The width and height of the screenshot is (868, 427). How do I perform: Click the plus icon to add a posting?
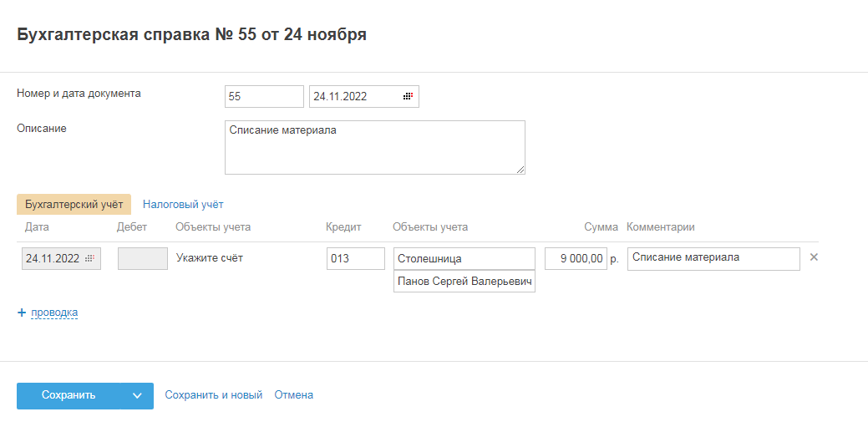click(x=22, y=313)
